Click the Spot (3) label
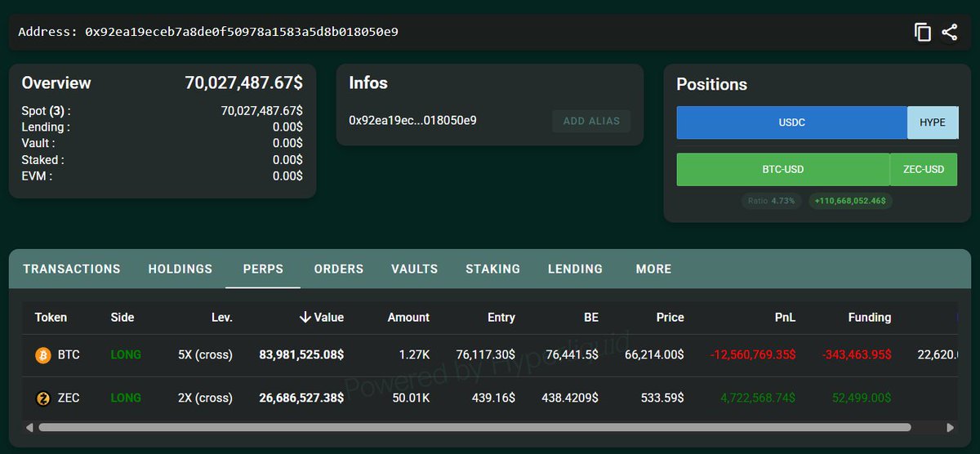The image size is (980, 454). [46, 111]
